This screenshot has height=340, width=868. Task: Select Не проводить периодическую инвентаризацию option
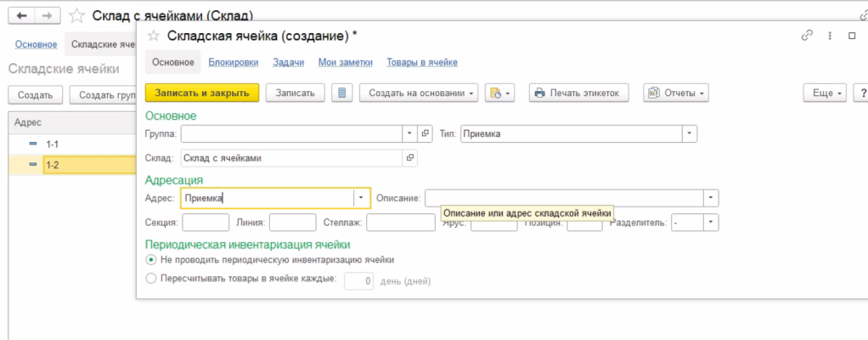tap(151, 259)
